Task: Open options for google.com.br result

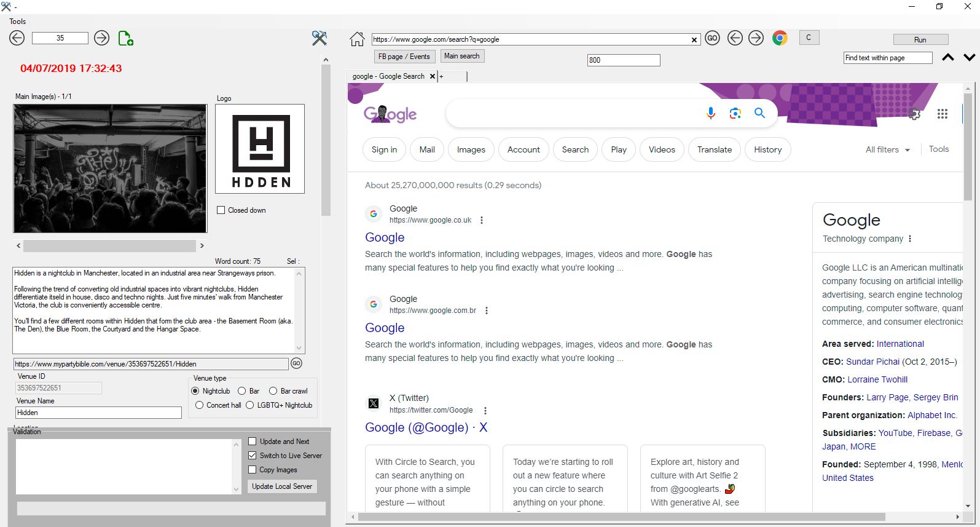Action: [487, 311]
